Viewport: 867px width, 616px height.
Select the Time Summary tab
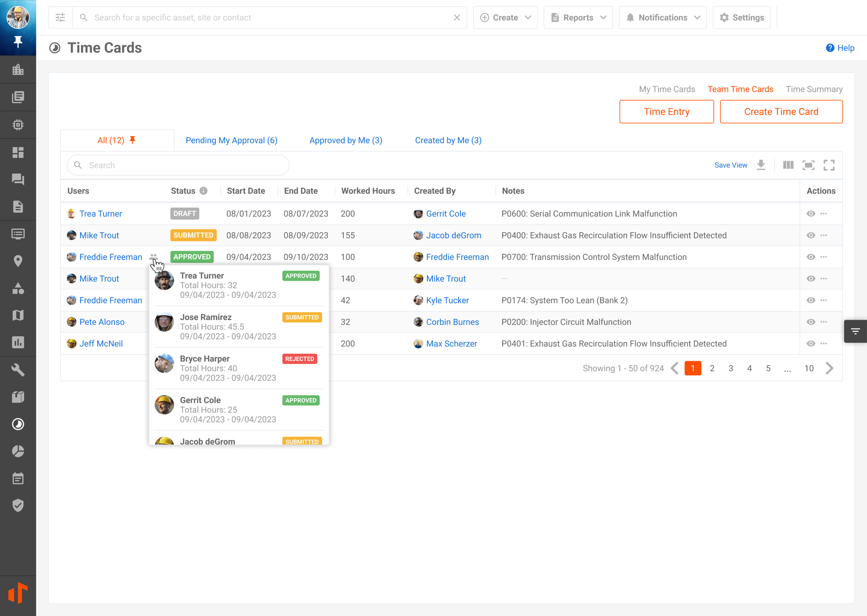pos(814,89)
